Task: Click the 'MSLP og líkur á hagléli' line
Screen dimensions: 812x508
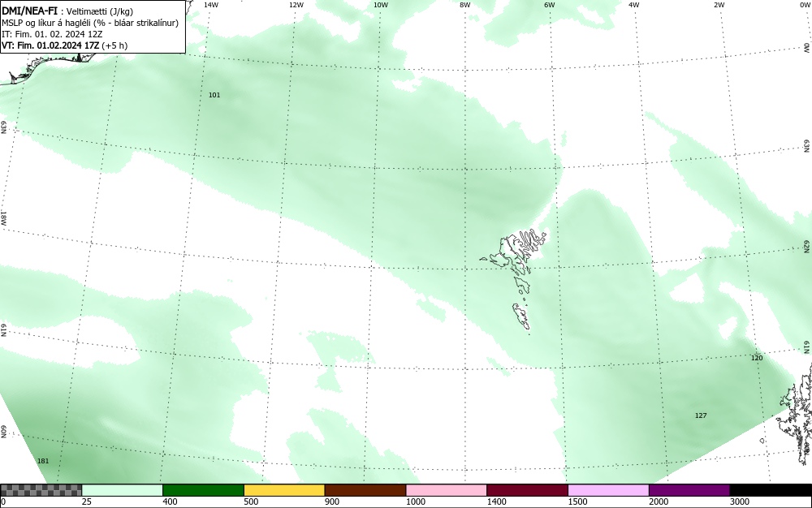Action: click(90, 23)
